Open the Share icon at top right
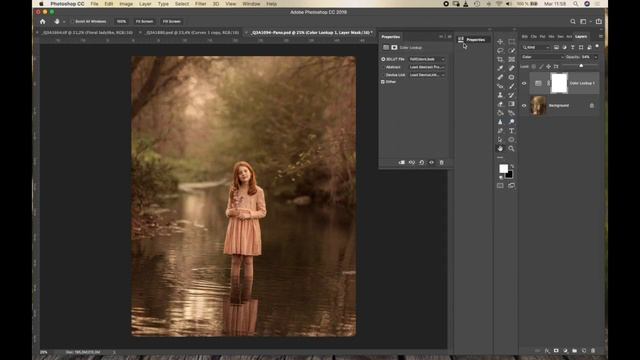 tap(599, 21)
